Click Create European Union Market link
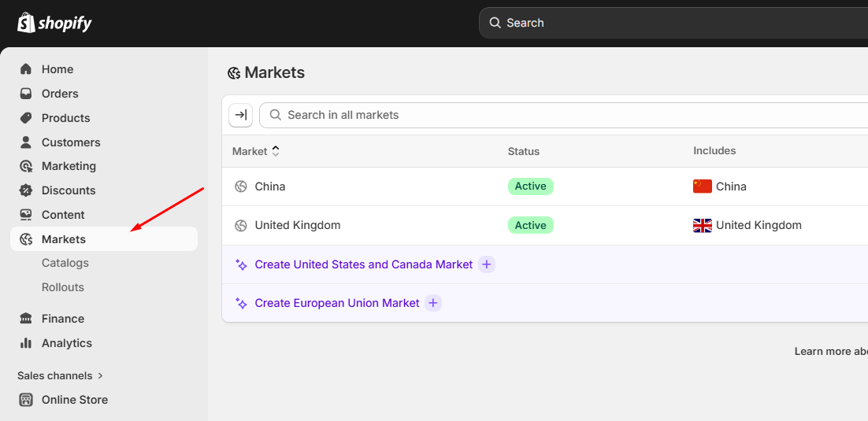The height and width of the screenshot is (421, 868). coord(337,303)
